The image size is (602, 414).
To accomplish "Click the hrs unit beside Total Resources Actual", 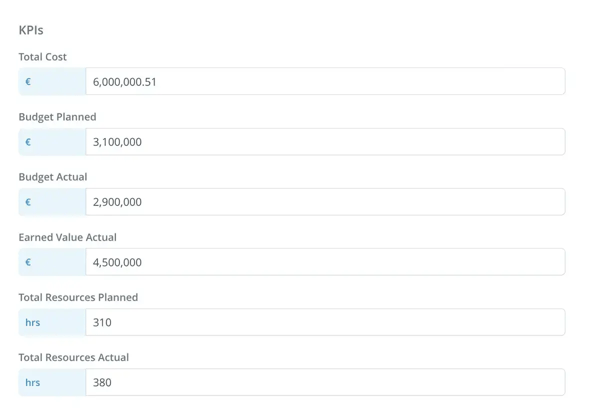I will [33, 383].
